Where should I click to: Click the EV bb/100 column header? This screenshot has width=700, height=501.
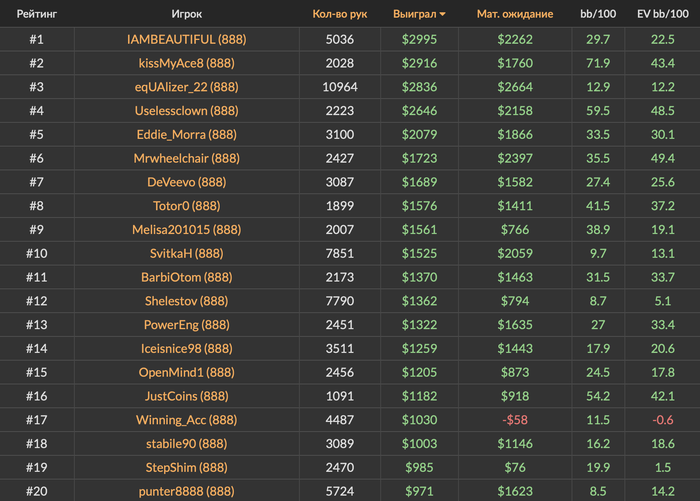pos(662,14)
